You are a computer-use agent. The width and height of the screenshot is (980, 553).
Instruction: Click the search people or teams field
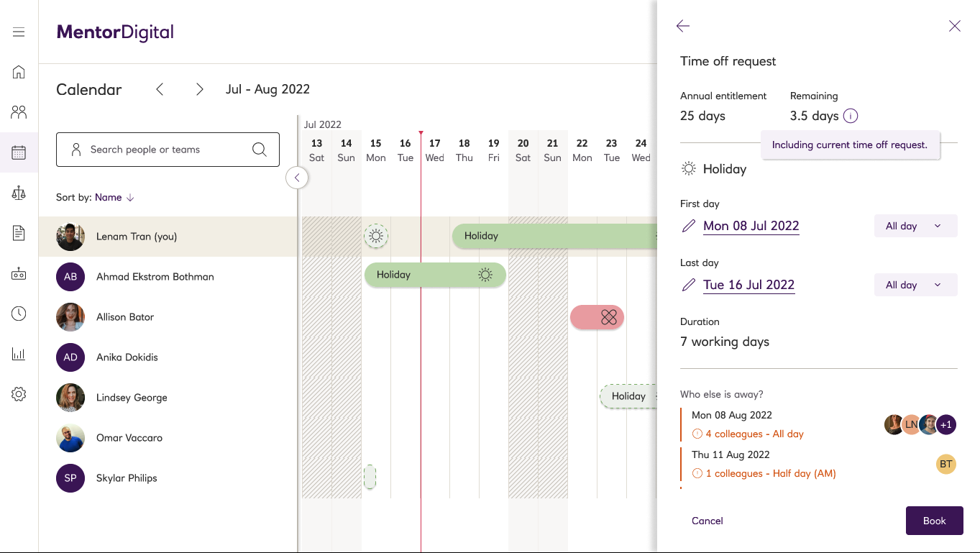[168, 150]
